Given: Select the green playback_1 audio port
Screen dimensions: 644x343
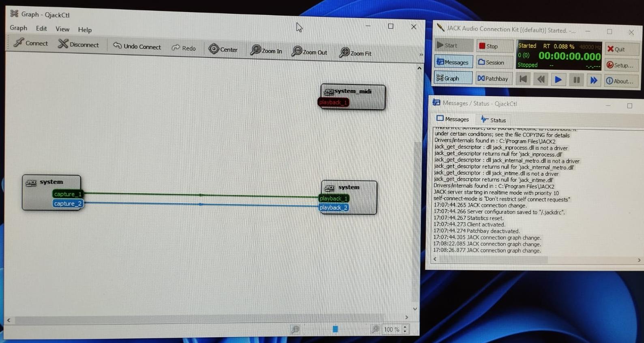Looking at the screenshot, I should click(x=334, y=199).
